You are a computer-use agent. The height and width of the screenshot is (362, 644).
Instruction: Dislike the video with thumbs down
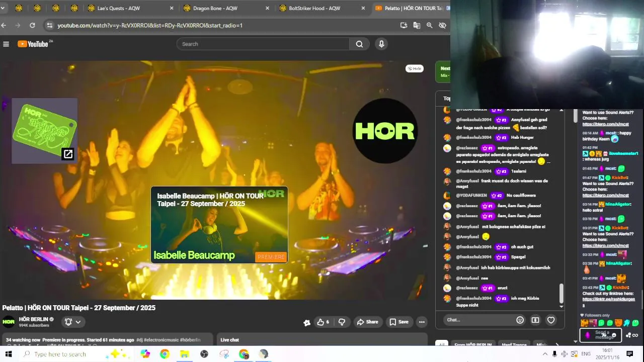click(x=342, y=322)
